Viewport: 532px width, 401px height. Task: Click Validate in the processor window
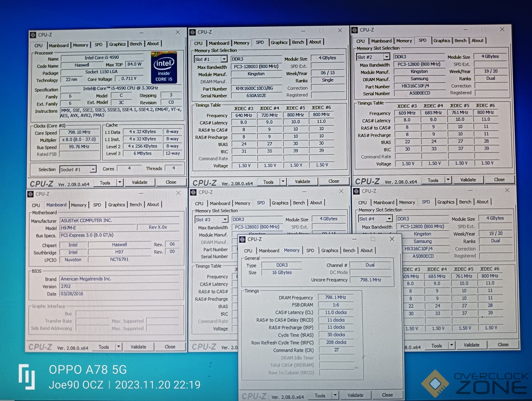(140, 182)
